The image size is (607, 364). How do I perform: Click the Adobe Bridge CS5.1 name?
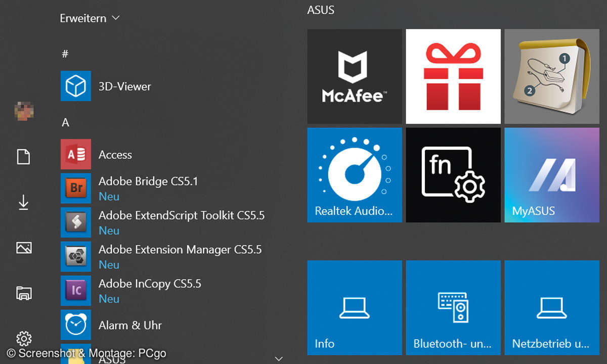(x=148, y=181)
